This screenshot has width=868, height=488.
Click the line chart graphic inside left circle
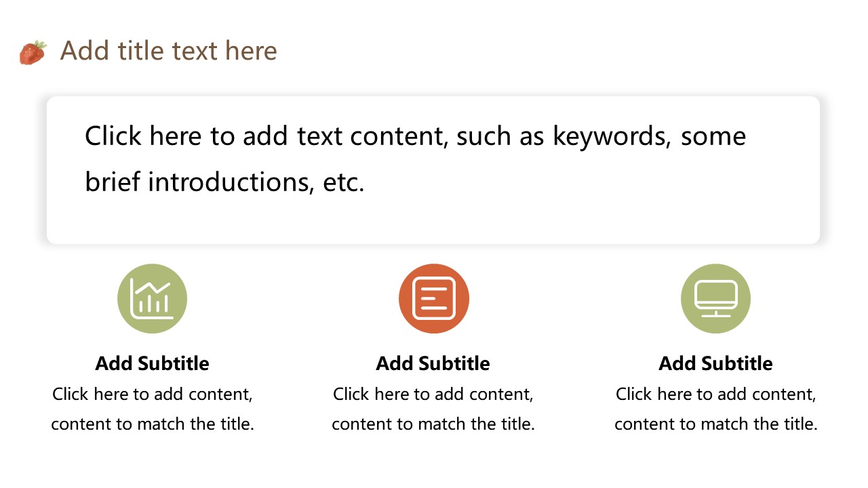coord(153,298)
